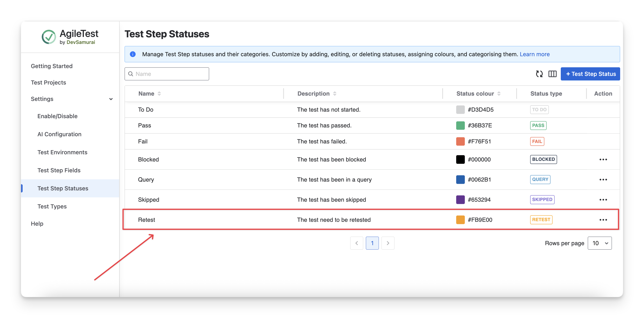Click the + Test Step Status button
Viewport: 644px width, 318px height.
[x=590, y=74]
